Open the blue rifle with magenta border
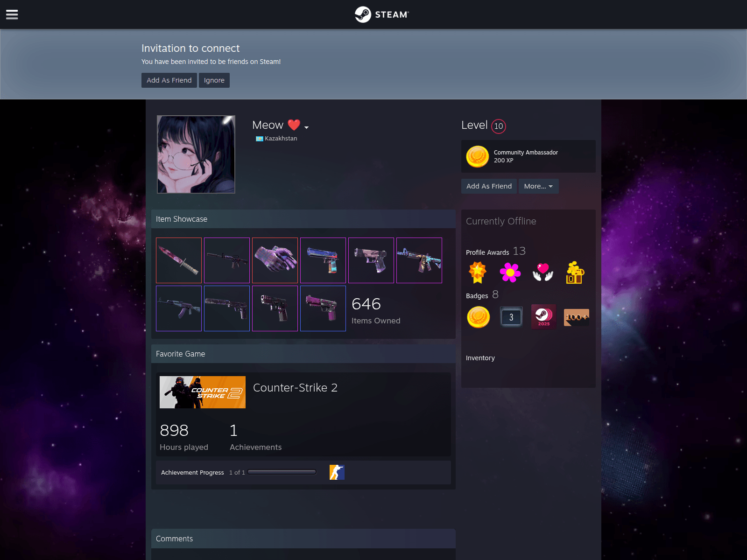 (x=419, y=260)
